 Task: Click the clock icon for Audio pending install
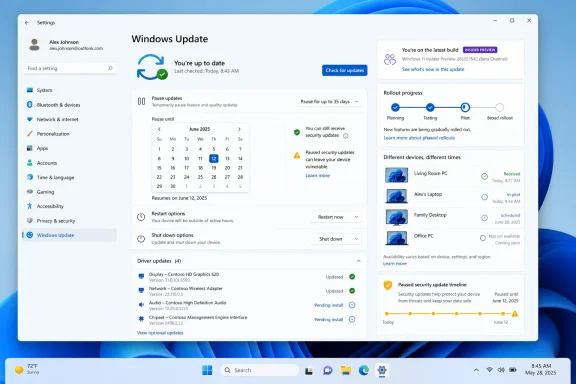point(352,305)
